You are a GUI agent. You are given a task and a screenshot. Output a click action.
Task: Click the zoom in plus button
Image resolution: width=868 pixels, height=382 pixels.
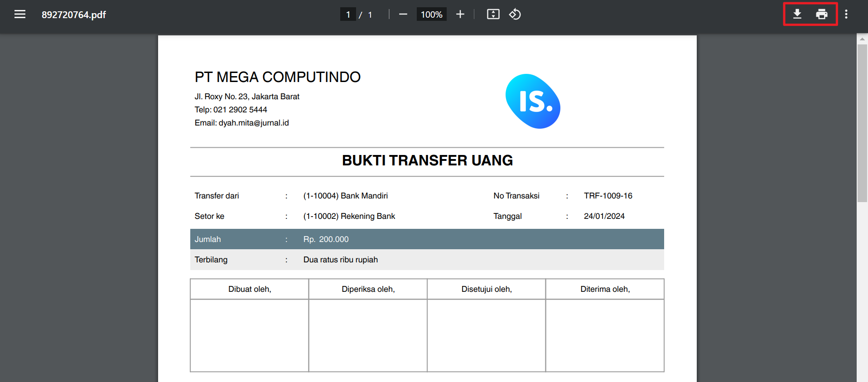point(460,15)
